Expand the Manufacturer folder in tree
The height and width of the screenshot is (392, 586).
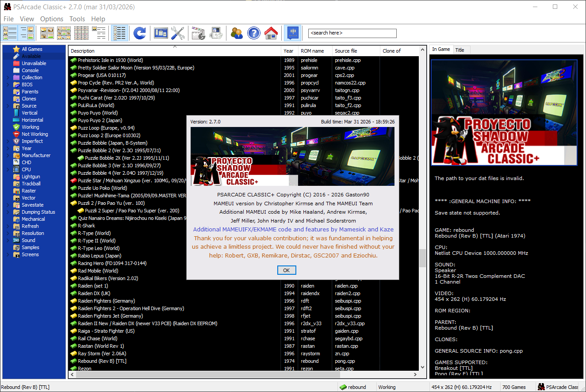[x=8, y=155]
